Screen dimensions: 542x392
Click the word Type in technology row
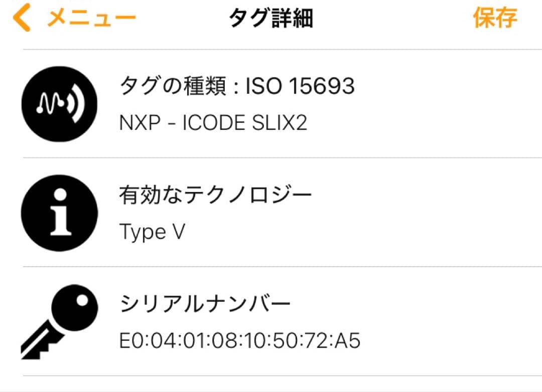click(143, 232)
